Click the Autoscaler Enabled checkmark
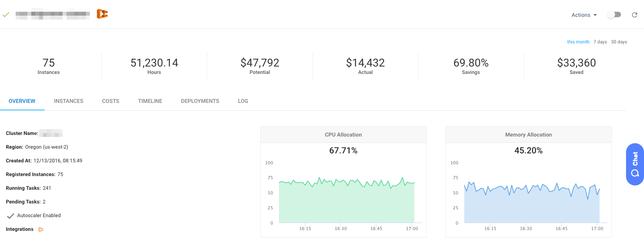 (11, 216)
